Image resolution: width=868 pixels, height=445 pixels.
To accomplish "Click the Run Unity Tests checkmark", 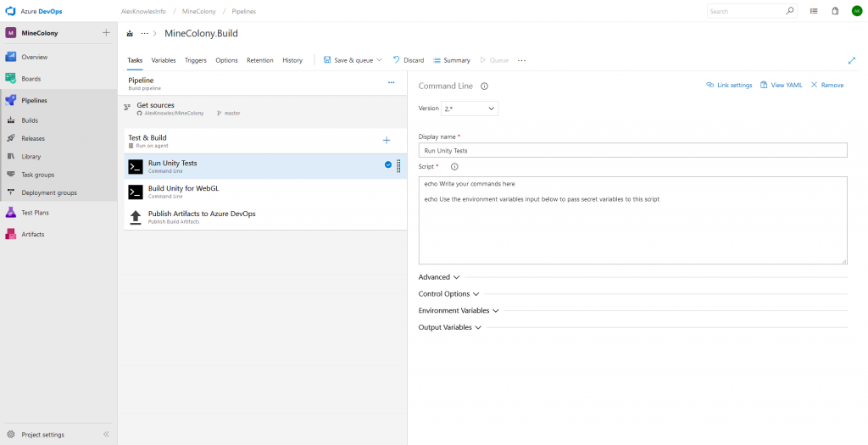I will point(387,164).
